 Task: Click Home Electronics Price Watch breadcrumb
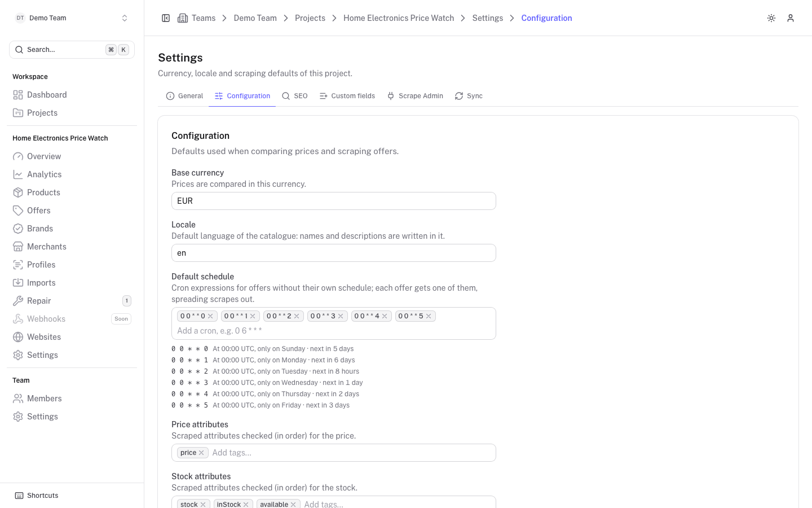click(399, 18)
